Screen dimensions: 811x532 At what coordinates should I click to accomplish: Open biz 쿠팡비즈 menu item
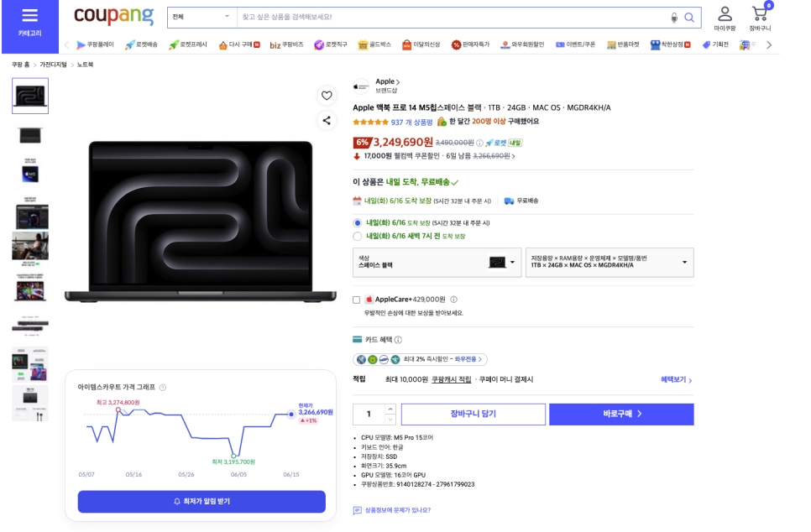[286, 45]
